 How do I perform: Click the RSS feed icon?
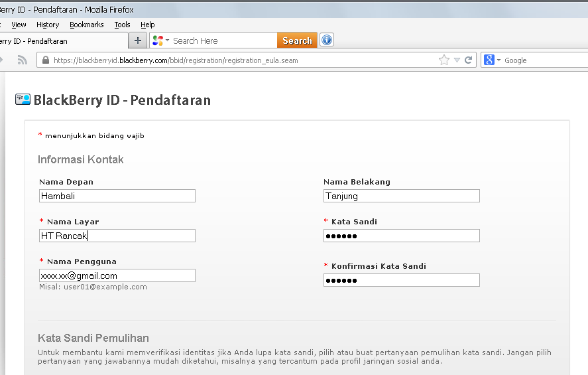coord(23,60)
